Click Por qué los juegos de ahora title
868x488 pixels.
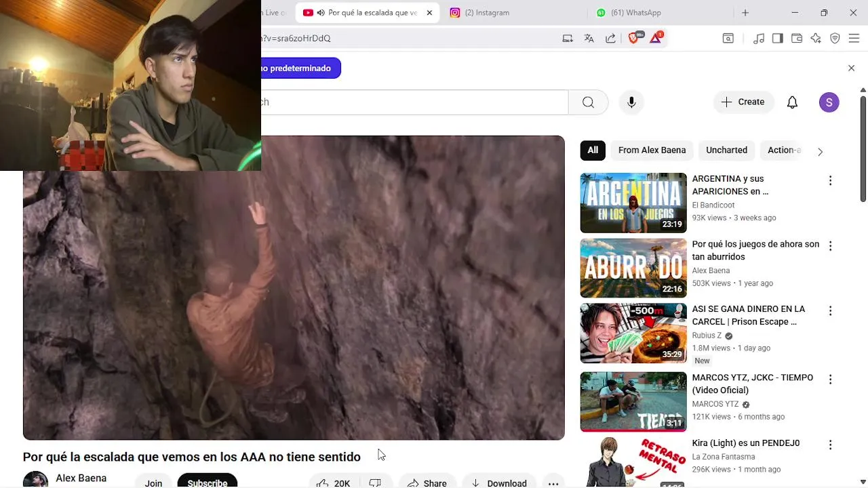pyautogui.click(x=755, y=250)
